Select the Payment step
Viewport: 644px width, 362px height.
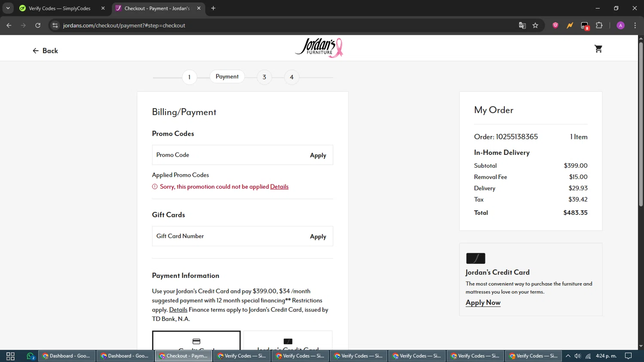(x=227, y=76)
